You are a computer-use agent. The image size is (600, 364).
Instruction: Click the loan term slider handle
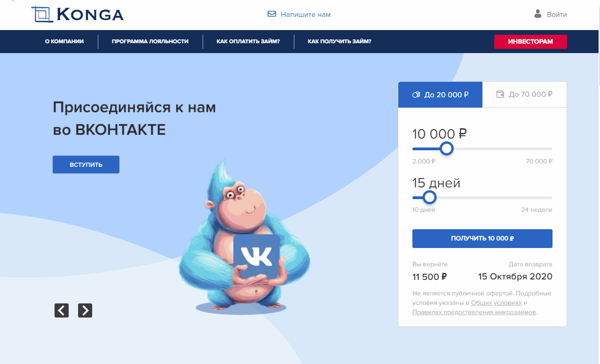(429, 197)
